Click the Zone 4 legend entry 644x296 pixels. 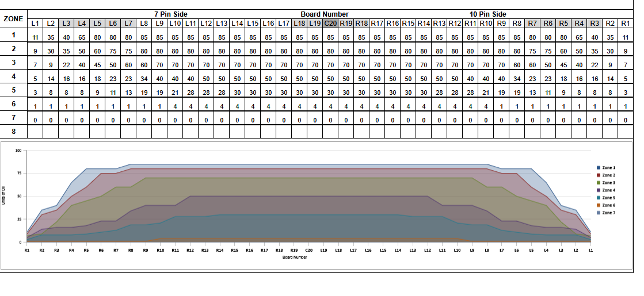coord(606,190)
